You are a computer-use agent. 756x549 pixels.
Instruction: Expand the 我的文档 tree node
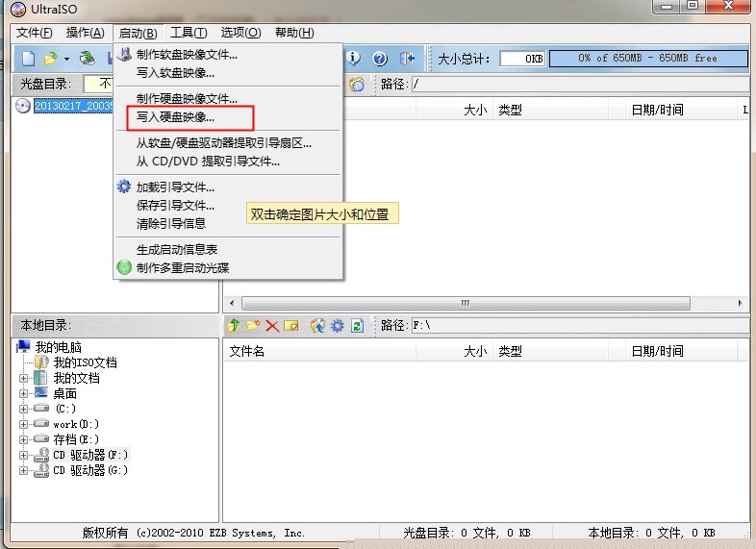tap(23, 379)
